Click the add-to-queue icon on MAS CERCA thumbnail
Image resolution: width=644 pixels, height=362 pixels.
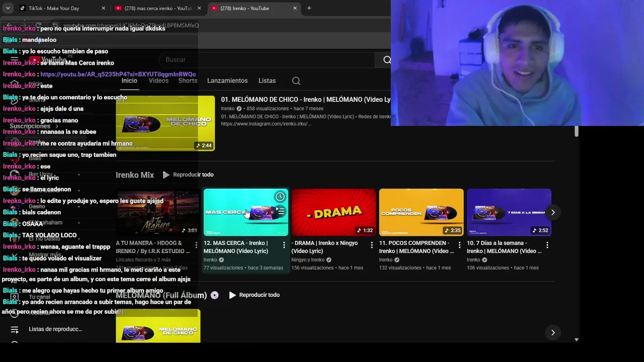pos(280,211)
